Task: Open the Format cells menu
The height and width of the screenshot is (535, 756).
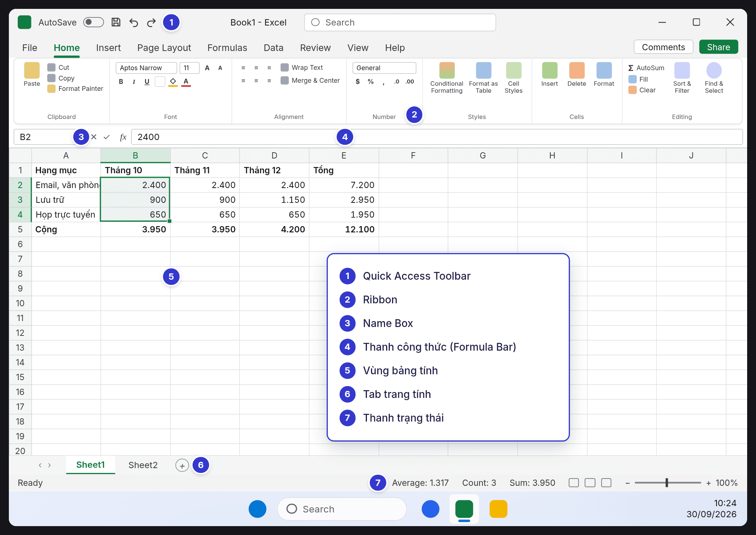Action: [604, 74]
